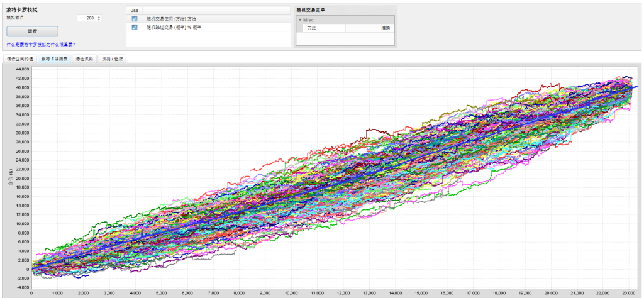Click the Use column header
Viewport: 644px width, 298px height.
(135, 10)
